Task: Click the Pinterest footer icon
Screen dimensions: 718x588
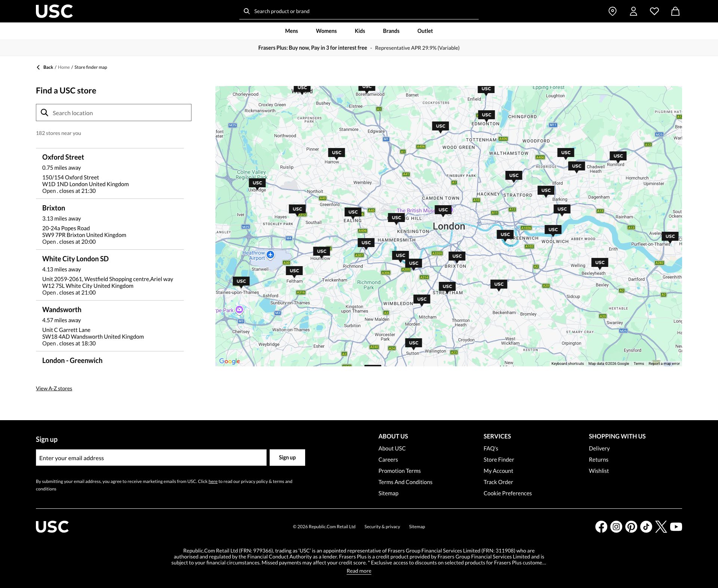Action: (x=631, y=526)
